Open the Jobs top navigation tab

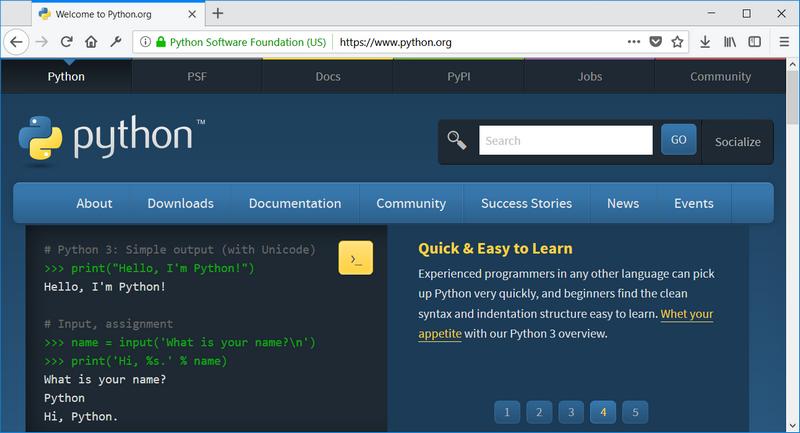coord(590,77)
